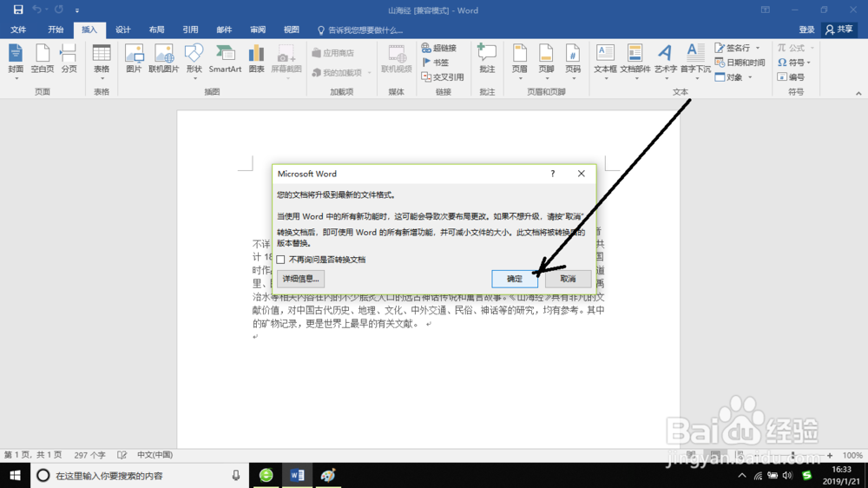Insert online pictures (联机图片)
This screenshot has height=488, width=868.
(164, 59)
